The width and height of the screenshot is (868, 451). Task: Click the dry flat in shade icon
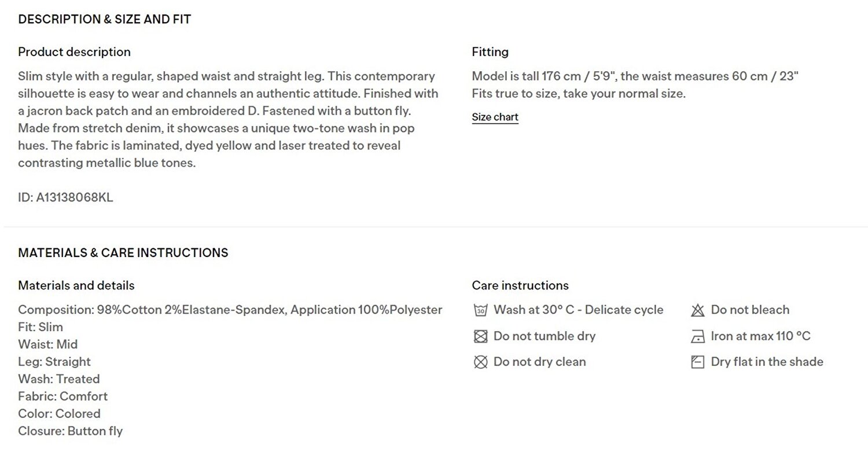pos(698,362)
